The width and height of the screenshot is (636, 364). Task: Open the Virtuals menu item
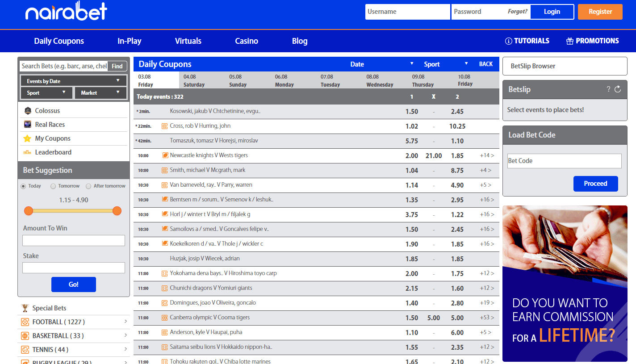[x=188, y=41]
